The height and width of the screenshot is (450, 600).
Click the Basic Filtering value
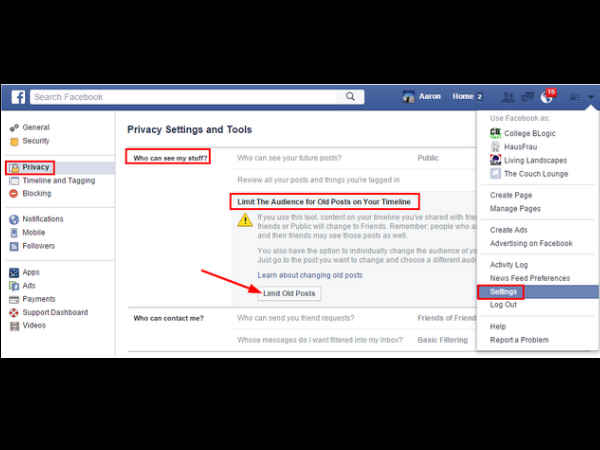click(443, 340)
